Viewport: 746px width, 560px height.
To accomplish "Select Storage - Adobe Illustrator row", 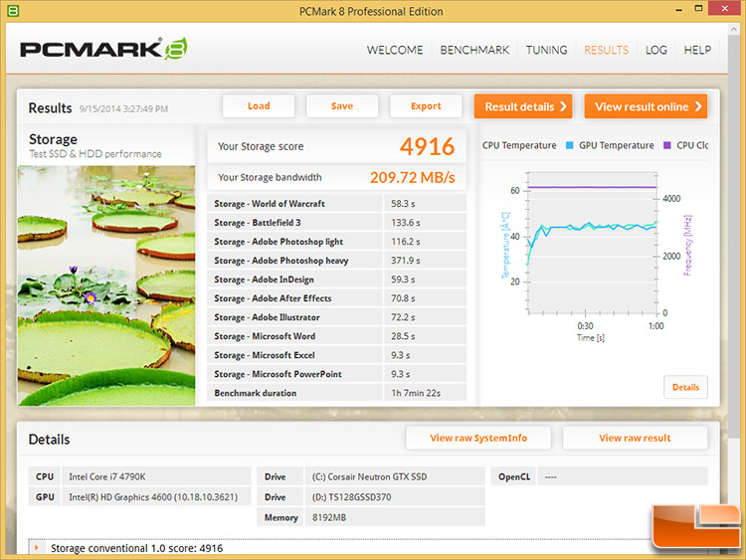I will click(336, 317).
